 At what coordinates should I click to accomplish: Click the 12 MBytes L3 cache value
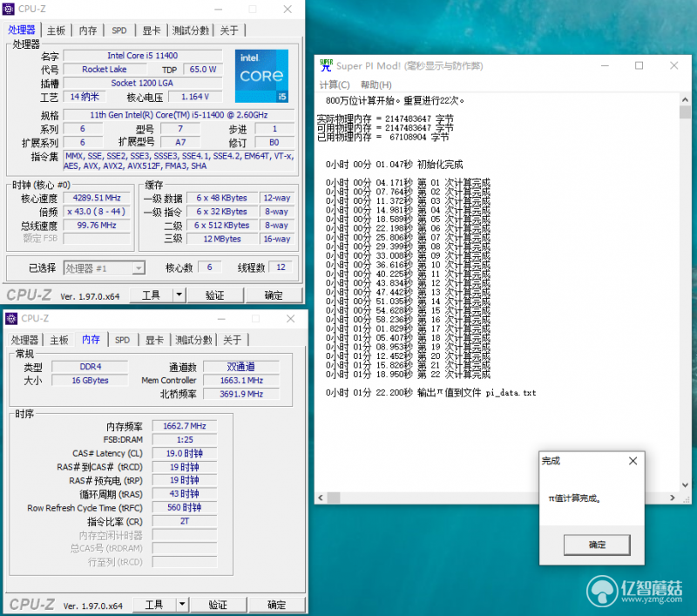(222, 239)
